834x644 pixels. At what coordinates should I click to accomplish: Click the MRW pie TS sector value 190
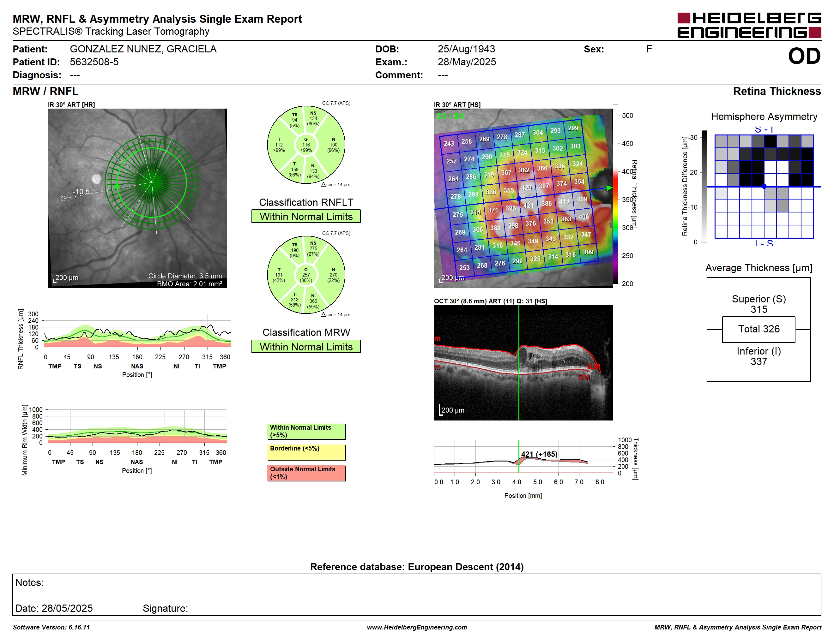pos(294,250)
